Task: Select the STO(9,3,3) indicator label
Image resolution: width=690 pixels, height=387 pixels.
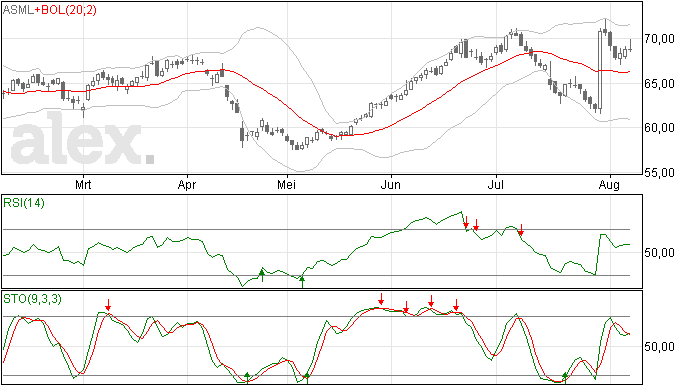Action: click(x=32, y=299)
